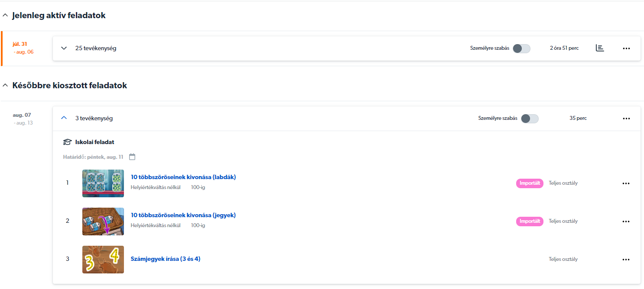Click Teljes osztály on jegyek row
The height and width of the screenshot is (289, 644).
(x=563, y=221)
